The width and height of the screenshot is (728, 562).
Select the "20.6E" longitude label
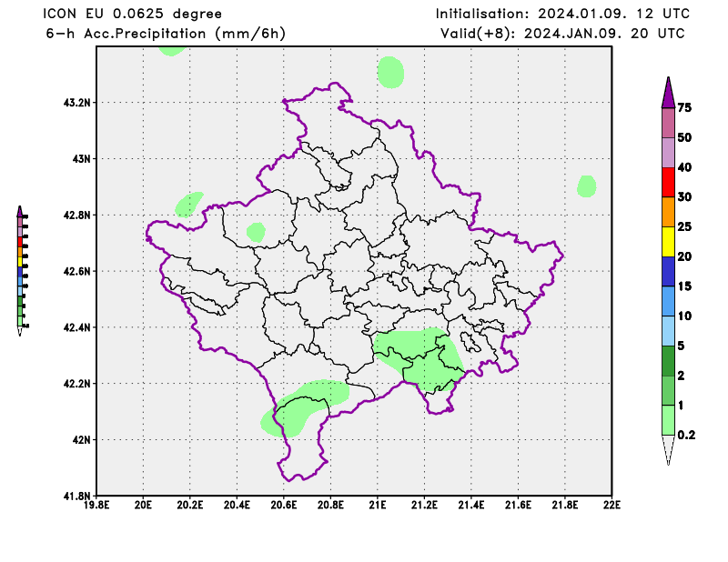(284, 505)
